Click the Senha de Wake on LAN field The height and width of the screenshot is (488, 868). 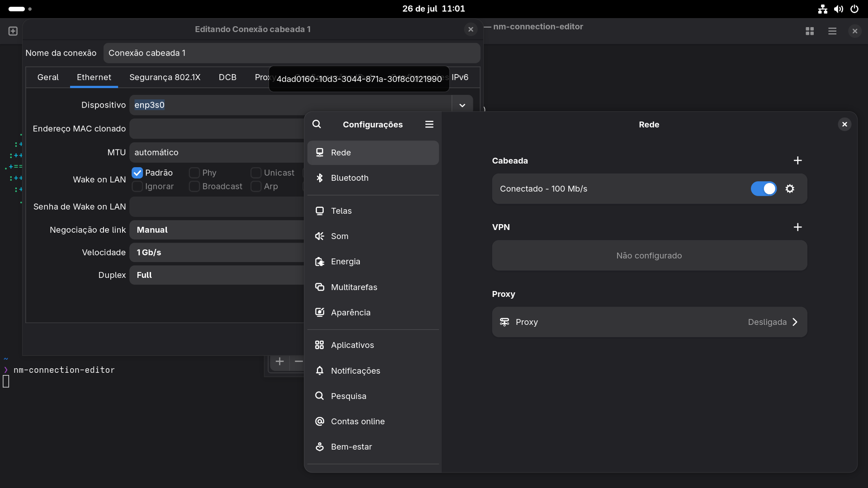pyautogui.click(x=217, y=207)
